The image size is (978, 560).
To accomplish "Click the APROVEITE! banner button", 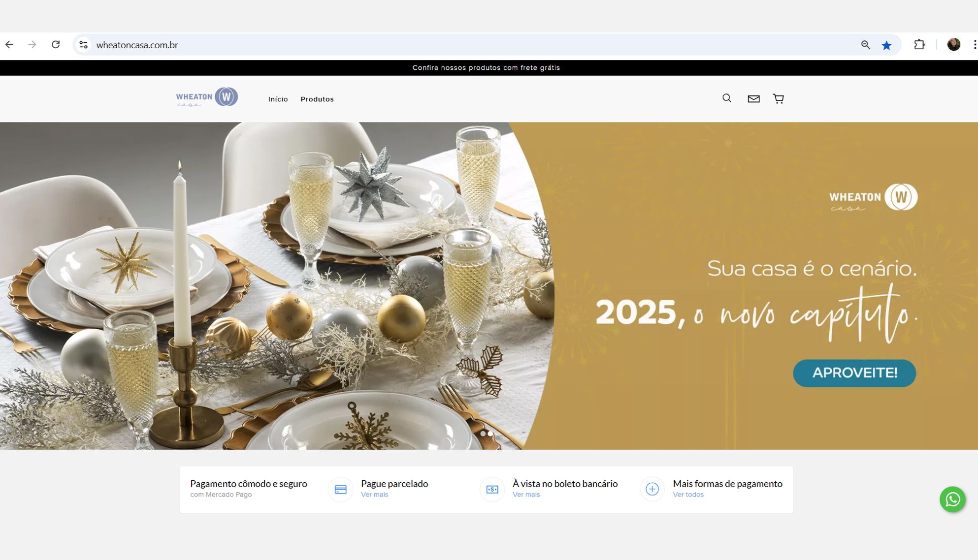I will coord(854,373).
